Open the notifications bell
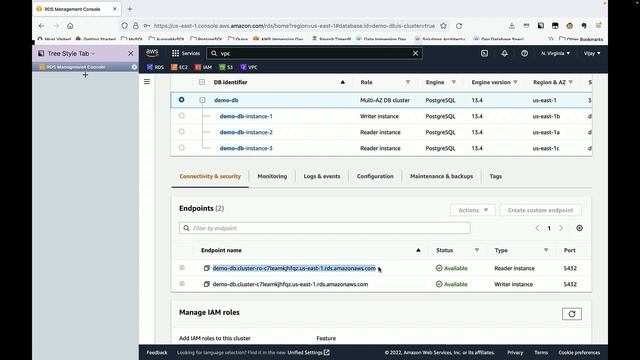 pos(504,53)
